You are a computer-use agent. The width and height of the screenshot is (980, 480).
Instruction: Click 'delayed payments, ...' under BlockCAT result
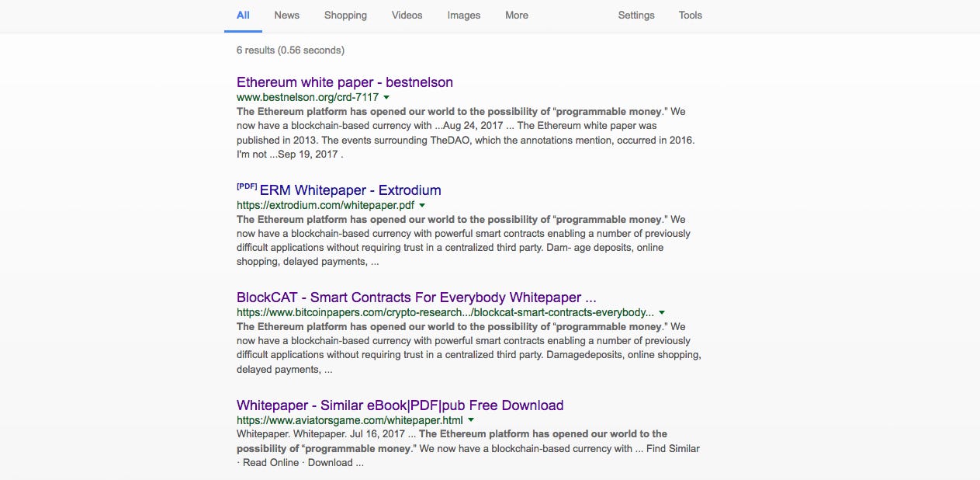click(x=285, y=370)
